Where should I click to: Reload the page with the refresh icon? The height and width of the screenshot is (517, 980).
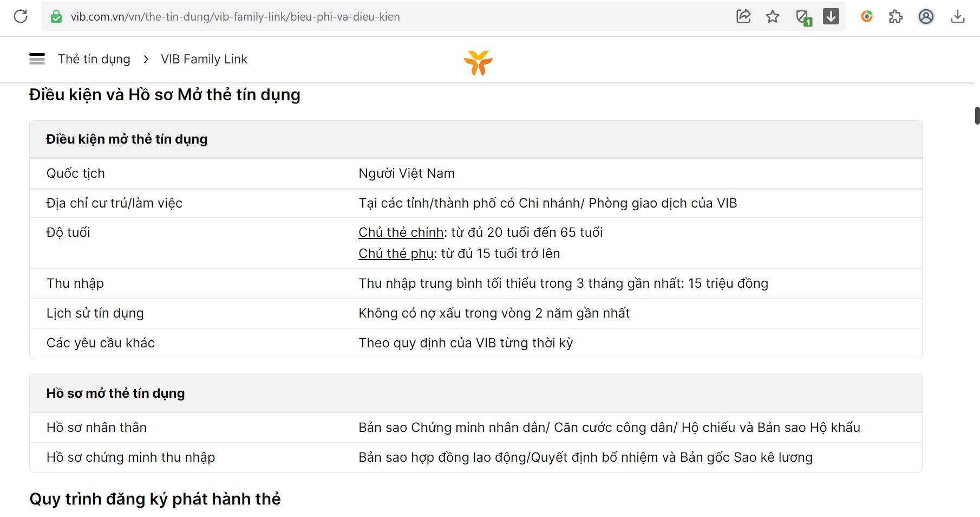(21, 16)
